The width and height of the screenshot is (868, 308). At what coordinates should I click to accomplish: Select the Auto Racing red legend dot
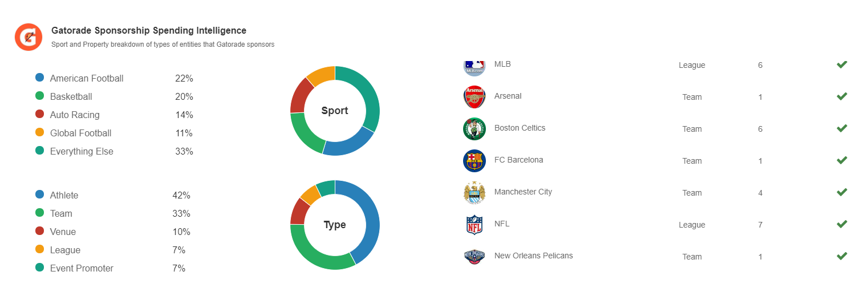40,114
